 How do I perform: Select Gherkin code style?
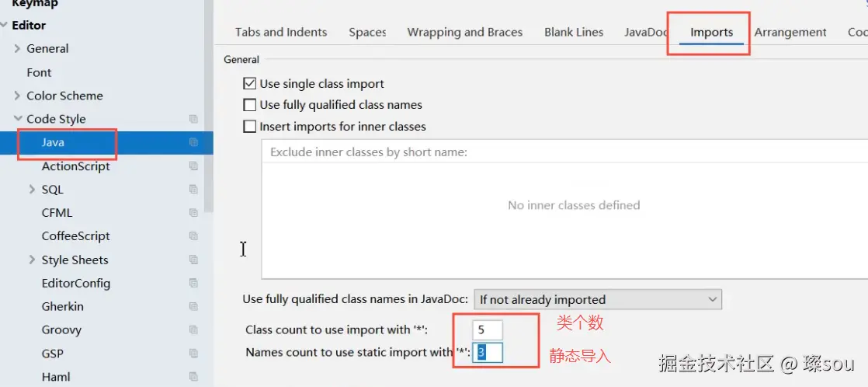(63, 306)
